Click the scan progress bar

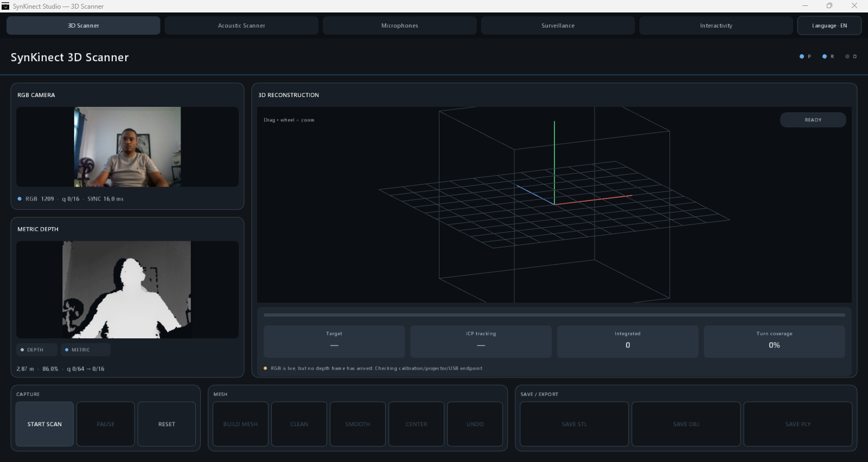click(554, 315)
